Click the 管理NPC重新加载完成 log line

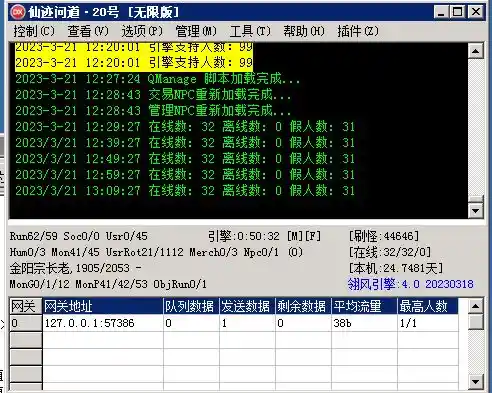pyautogui.click(x=153, y=111)
